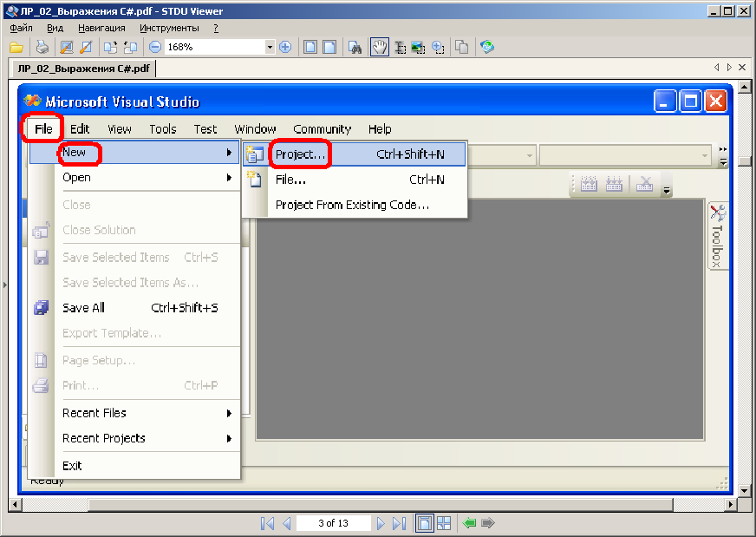Click 'Exit' in the pictured File menu
Screen dimensions: 756x537
click(x=72, y=466)
